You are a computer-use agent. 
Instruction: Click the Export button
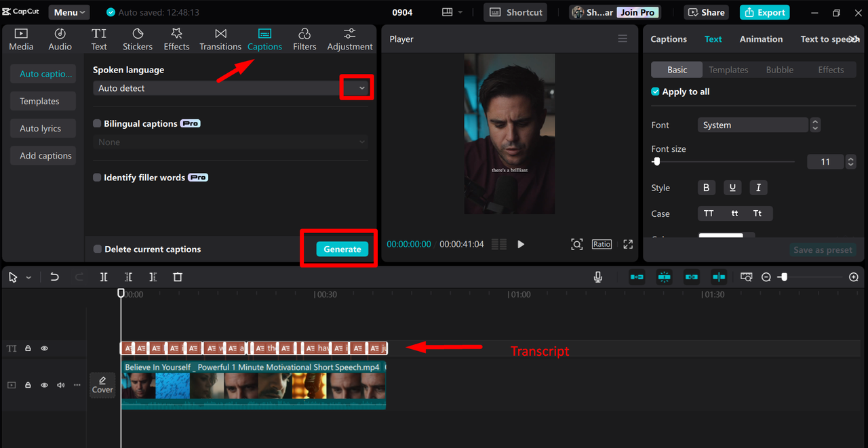point(764,12)
